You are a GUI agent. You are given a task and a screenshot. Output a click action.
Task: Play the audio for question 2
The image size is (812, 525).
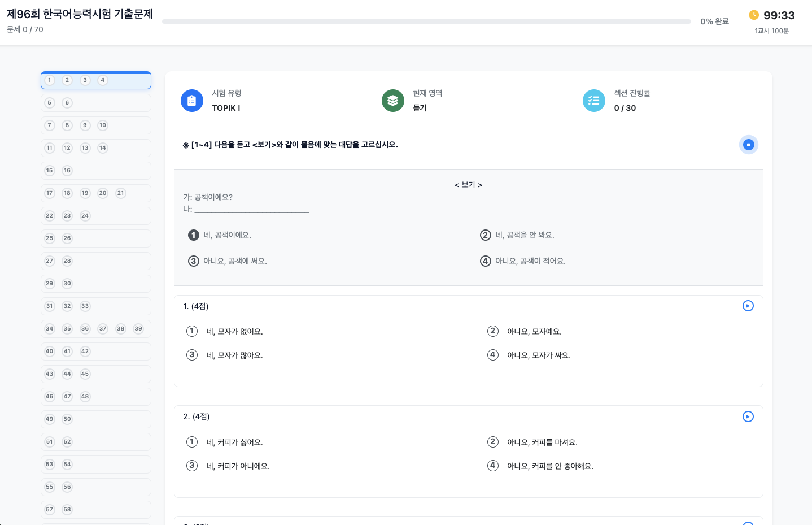coord(748,416)
